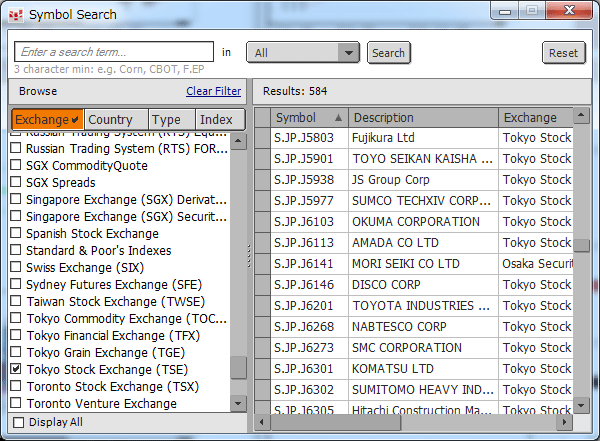Click the S.JP.J6302 symbol cell
This screenshot has width=600, height=441.
click(x=309, y=390)
